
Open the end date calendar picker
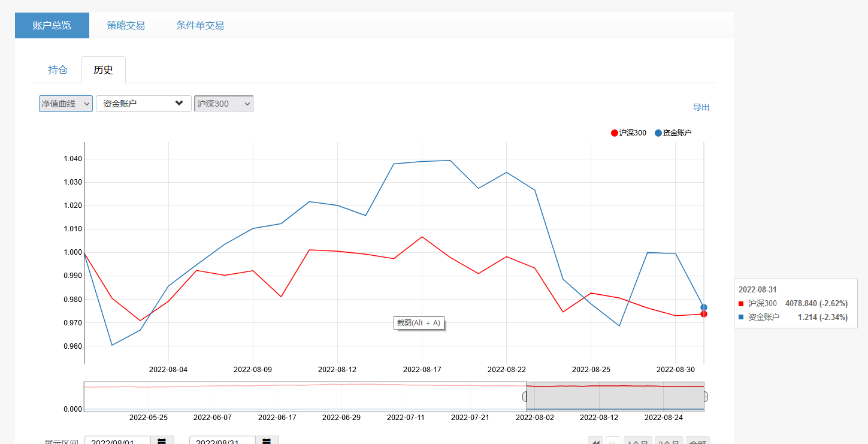(x=267, y=441)
